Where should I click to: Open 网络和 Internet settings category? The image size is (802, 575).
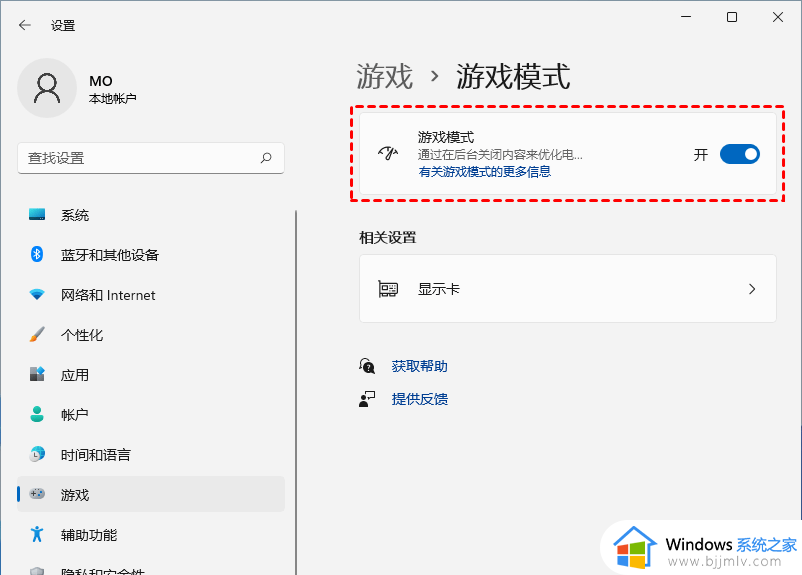150,295
